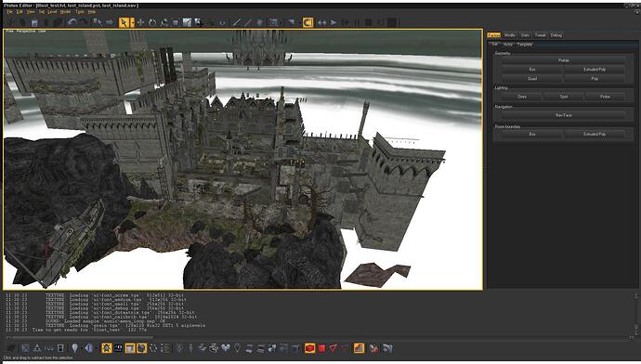The width and height of the screenshot is (641, 364).
Task: Click the clipboard paste icon in the toolbar
Action: [x=34, y=22]
